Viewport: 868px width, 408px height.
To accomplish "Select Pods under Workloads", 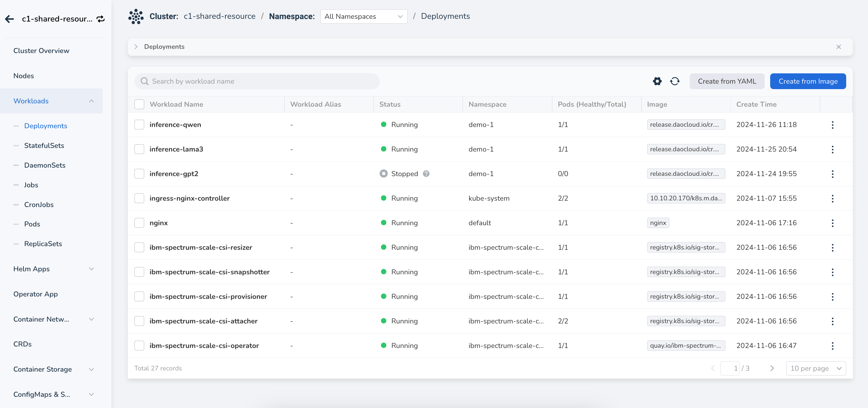I will tap(32, 224).
